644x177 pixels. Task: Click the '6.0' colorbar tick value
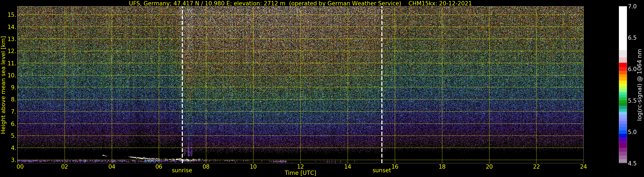tap(632, 69)
